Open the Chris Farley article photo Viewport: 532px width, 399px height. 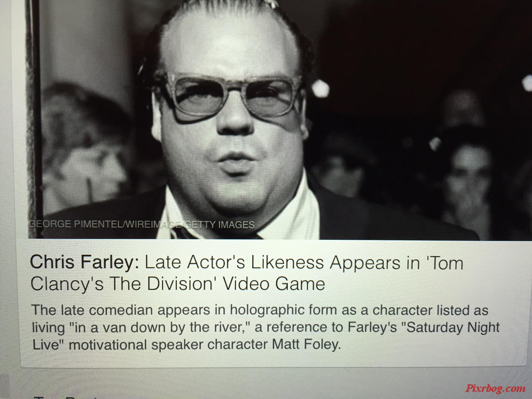[x=280, y=119]
